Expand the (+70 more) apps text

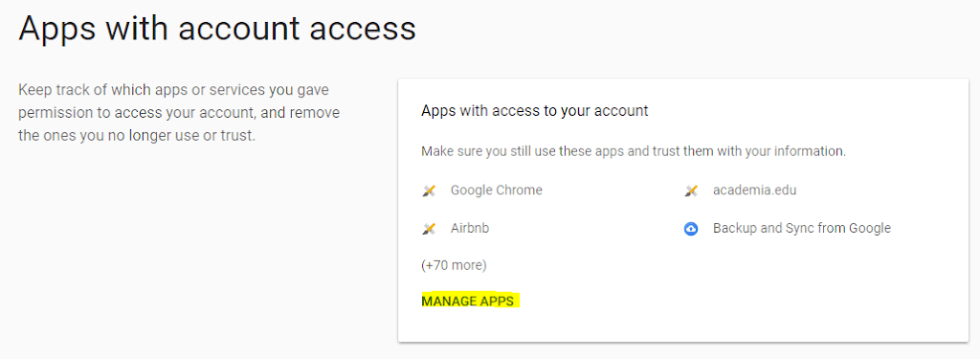coord(454,265)
